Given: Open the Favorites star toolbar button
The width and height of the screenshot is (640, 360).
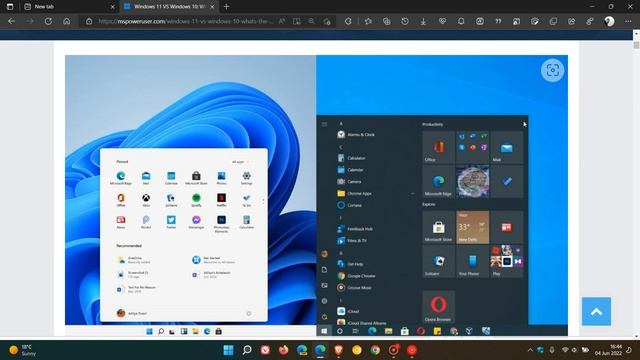Looking at the screenshot, I should click(x=368, y=21).
